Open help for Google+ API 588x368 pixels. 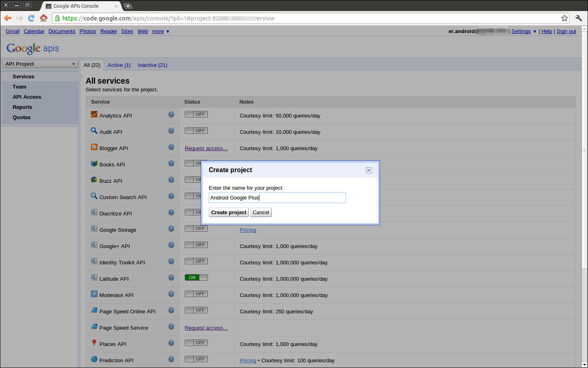click(171, 245)
